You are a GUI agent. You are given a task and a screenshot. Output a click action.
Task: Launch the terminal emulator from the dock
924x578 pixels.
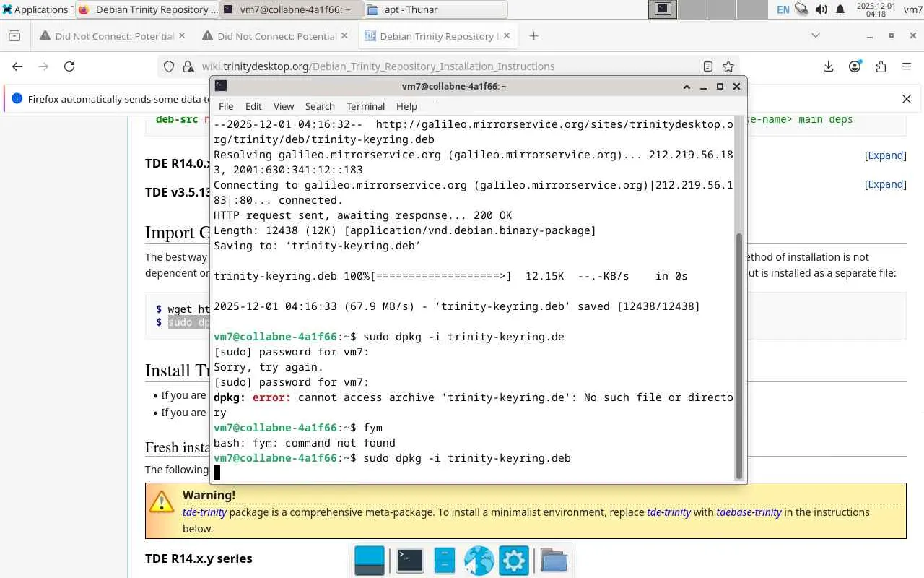coord(409,561)
